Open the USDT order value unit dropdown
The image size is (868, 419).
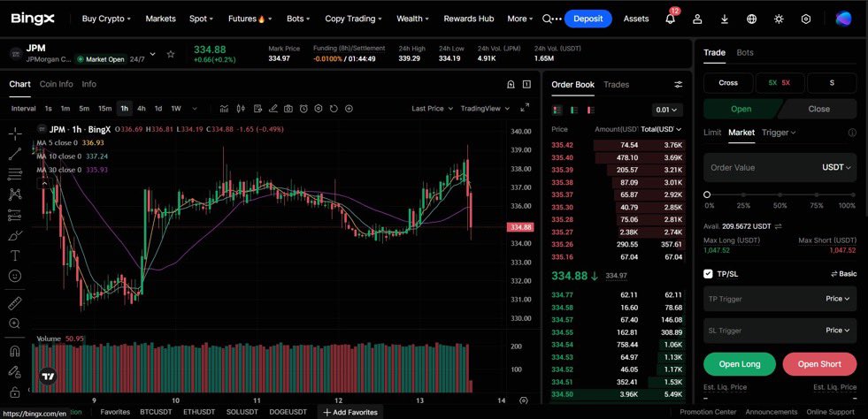836,167
